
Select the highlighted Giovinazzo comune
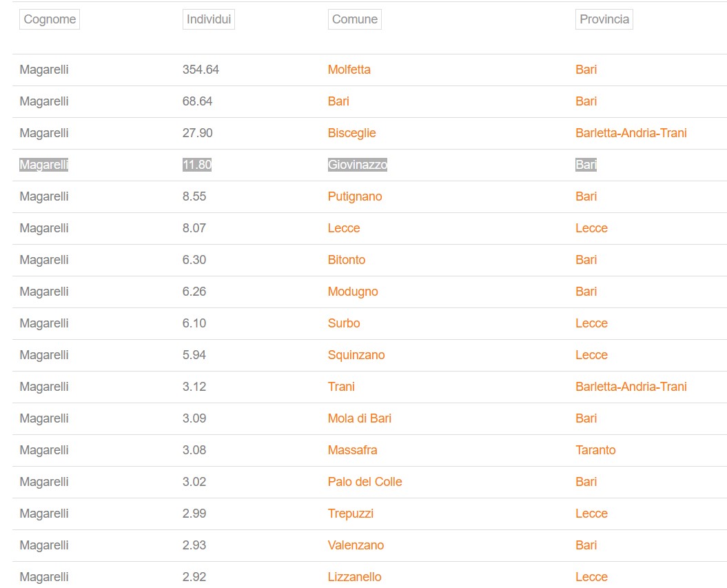(358, 165)
